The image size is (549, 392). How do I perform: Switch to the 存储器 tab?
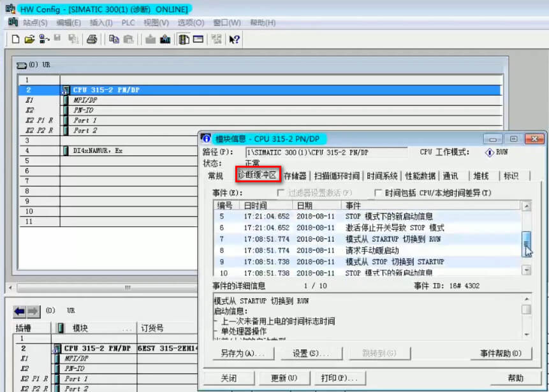(295, 176)
